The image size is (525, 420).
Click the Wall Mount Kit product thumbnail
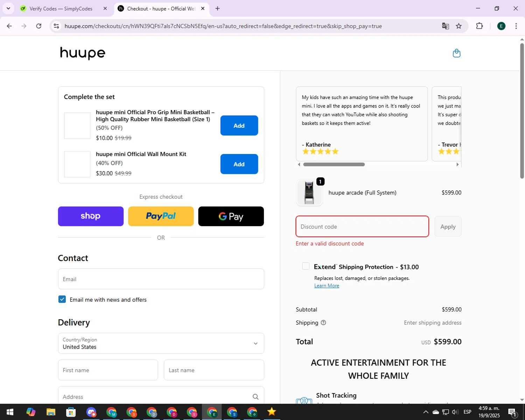[x=77, y=164]
